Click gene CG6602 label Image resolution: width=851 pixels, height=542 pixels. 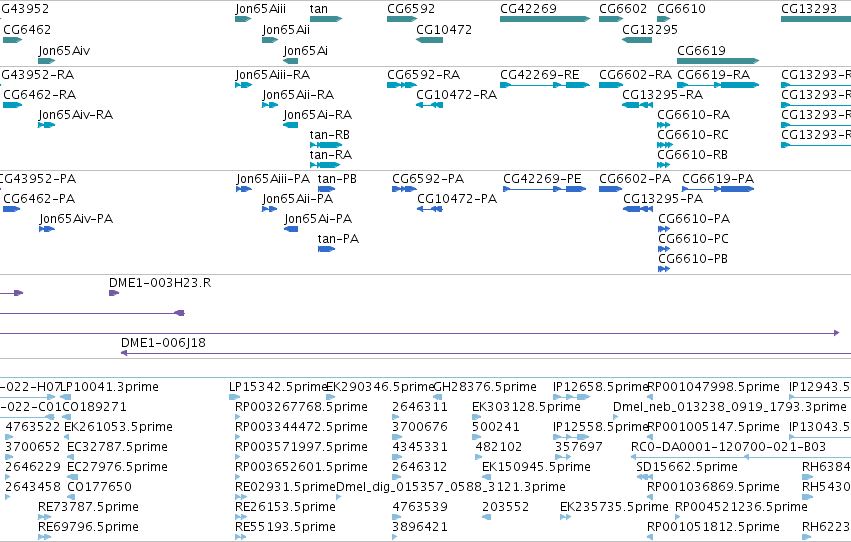[623, 9]
